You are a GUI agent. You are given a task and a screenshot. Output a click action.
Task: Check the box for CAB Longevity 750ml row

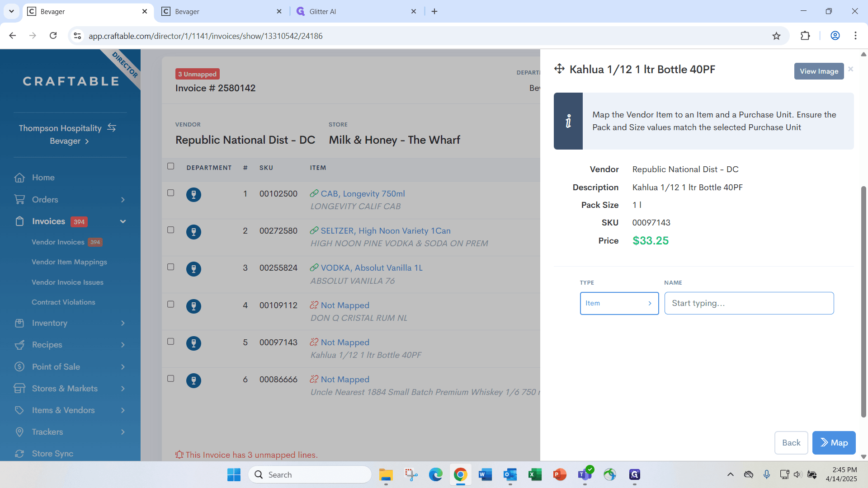(170, 193)
